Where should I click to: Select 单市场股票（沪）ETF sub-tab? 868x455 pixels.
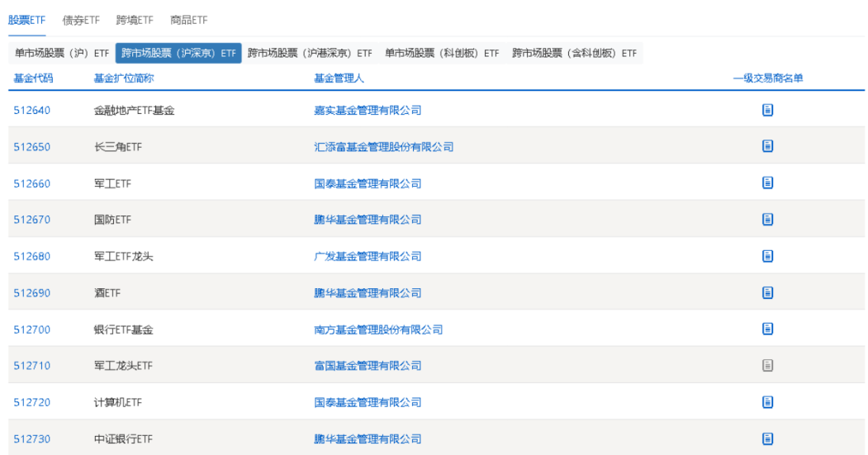click(61, 53)
